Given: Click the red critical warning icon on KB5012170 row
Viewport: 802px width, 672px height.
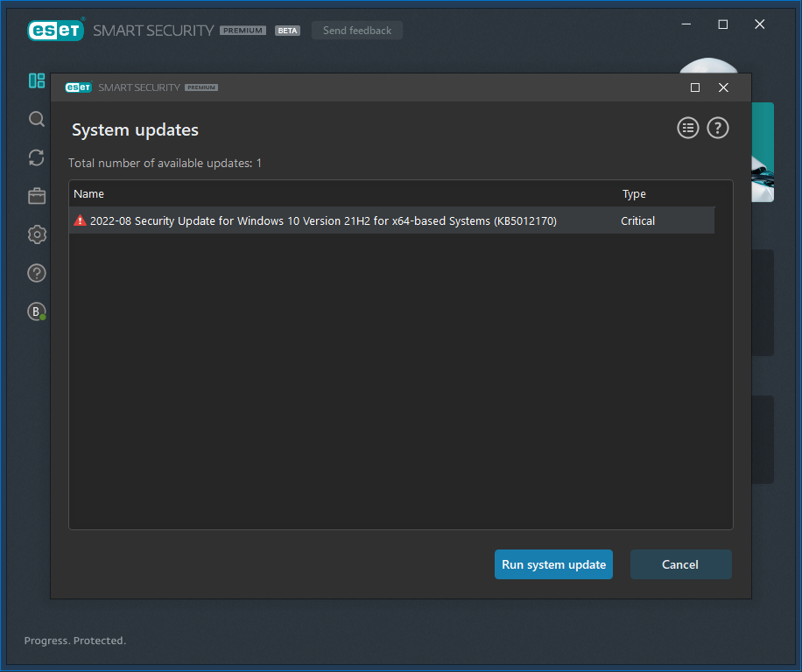Looking at the screenshot, I should tap(80, 220).
